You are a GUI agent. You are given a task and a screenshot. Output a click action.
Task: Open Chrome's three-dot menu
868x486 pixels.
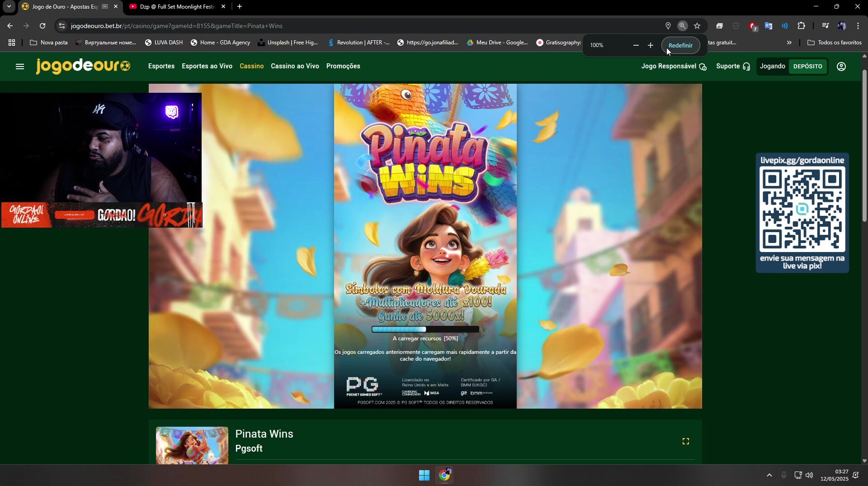pyautogui.click(x=858, y=26)
